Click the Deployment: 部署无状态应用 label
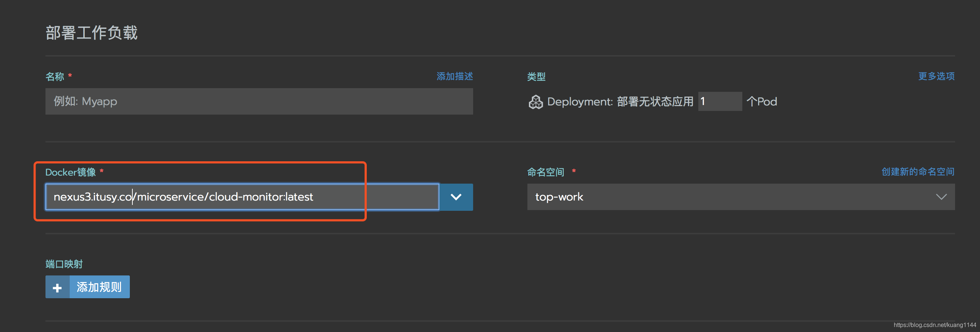The image size is (980, 332). tap(620, 102)
